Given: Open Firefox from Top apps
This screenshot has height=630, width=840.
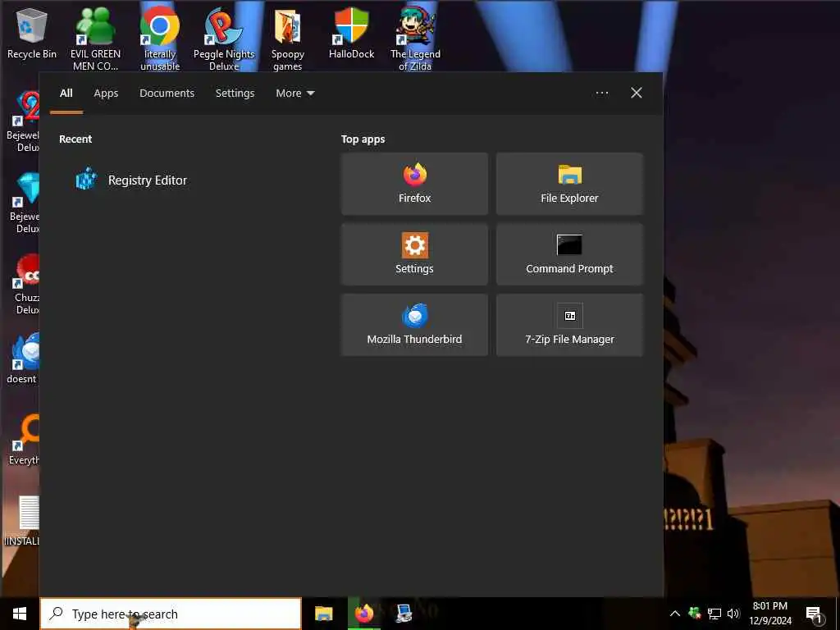Looking at the screenshot, I should click(414, 184).
